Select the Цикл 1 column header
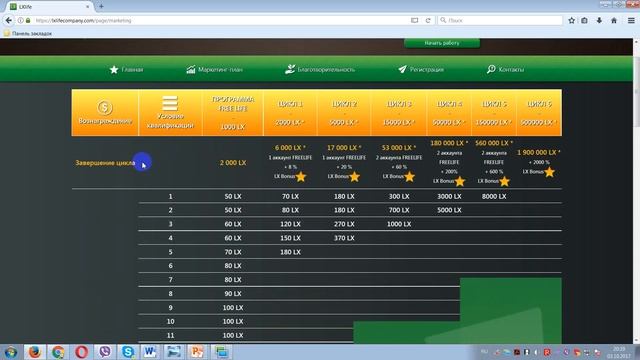The width and height of the screenshot is (640, 360). point(290,113)
